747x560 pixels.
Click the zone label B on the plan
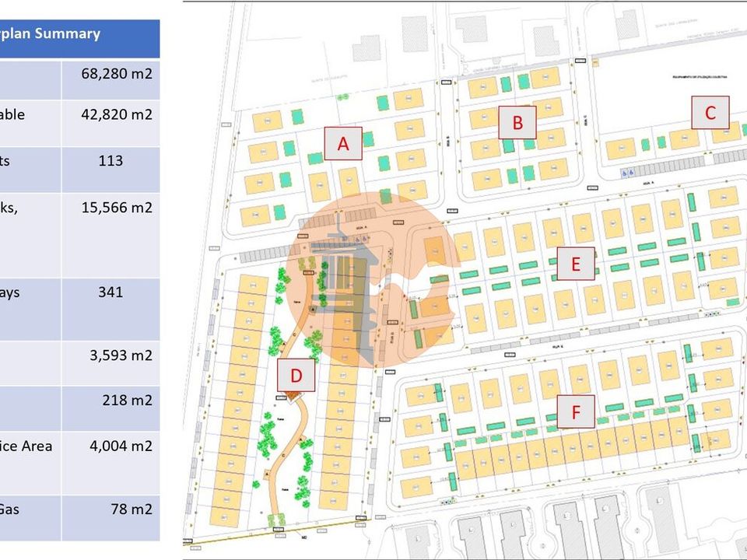517,122
